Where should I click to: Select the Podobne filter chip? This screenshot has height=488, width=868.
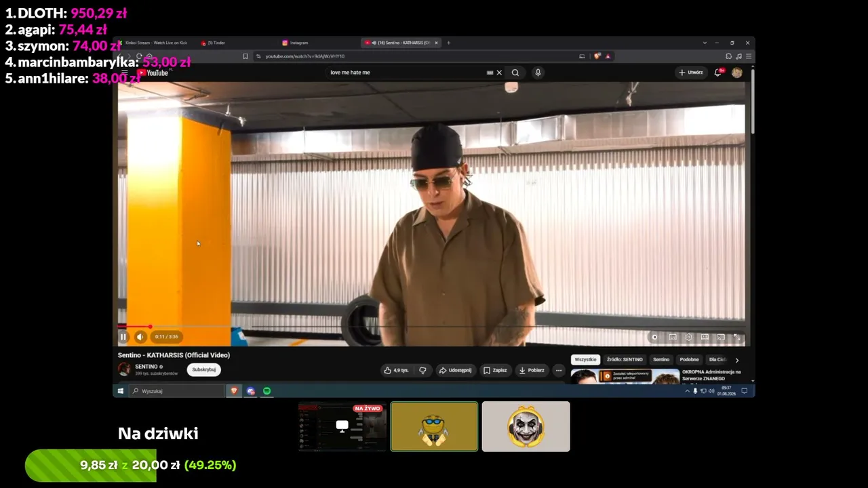pos(689,360)
